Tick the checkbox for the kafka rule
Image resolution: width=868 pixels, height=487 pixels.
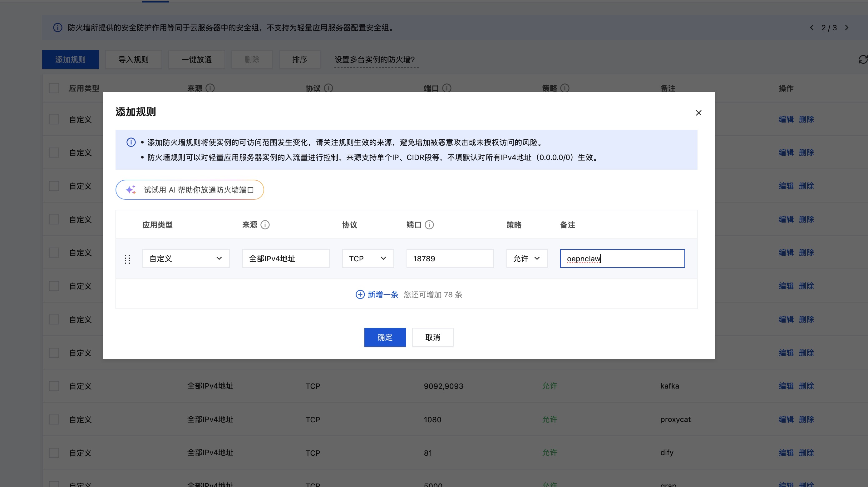(54, 386)
